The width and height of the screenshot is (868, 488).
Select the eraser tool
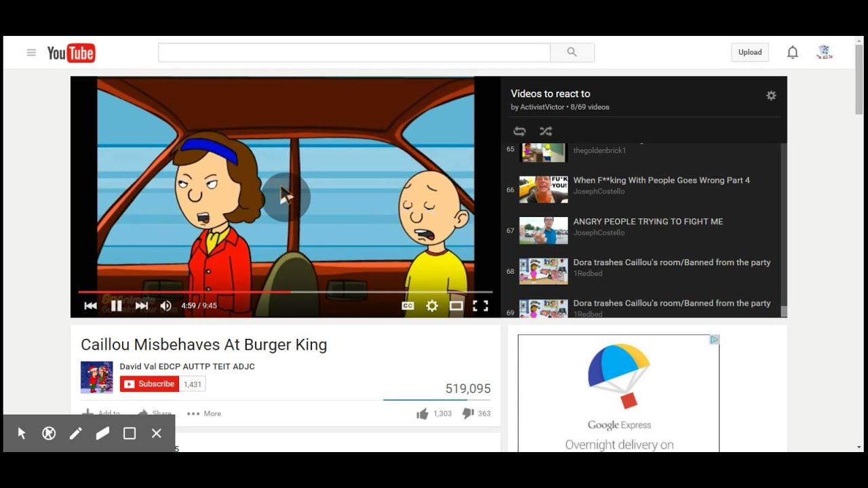point(102,433)
